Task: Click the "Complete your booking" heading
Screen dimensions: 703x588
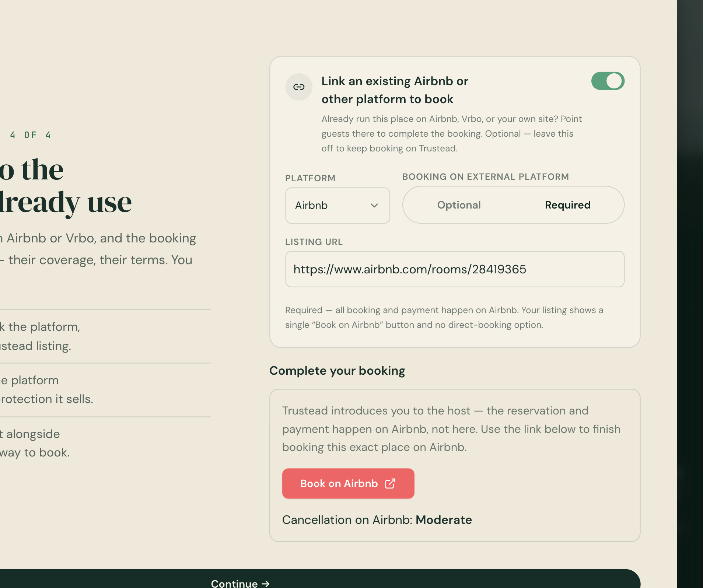Action: [x=337, y=371]
